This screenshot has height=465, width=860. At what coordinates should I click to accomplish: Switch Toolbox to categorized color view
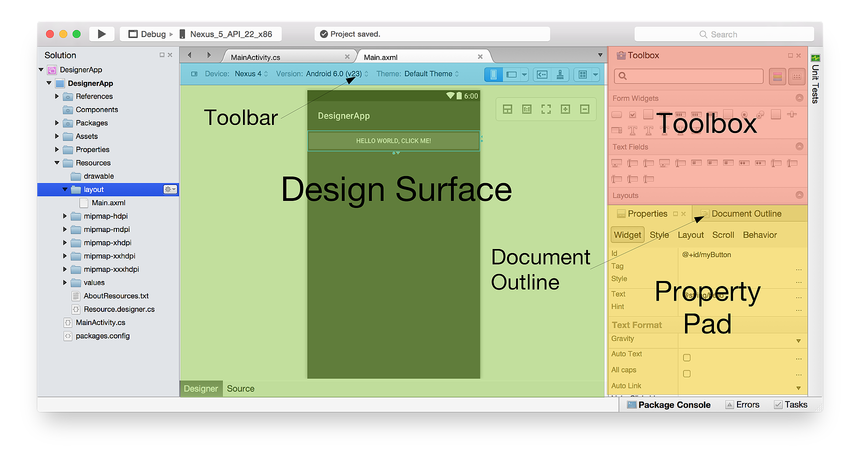(x=777, y=77)
